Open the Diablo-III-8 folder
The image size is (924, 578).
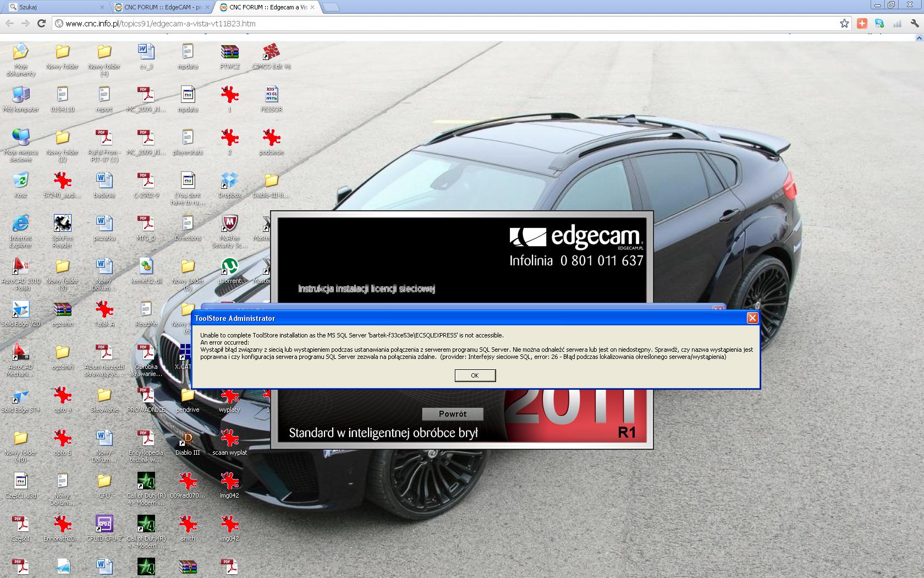click(271, 186)
